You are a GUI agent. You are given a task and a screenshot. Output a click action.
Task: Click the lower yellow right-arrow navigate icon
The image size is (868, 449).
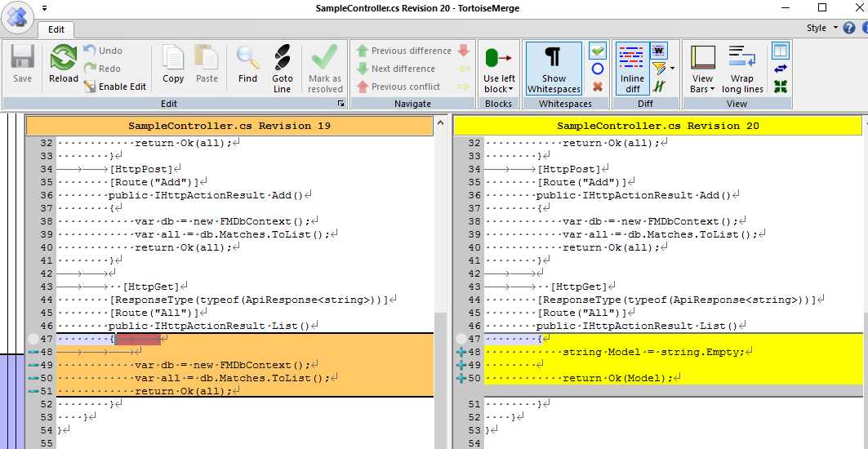464,87
